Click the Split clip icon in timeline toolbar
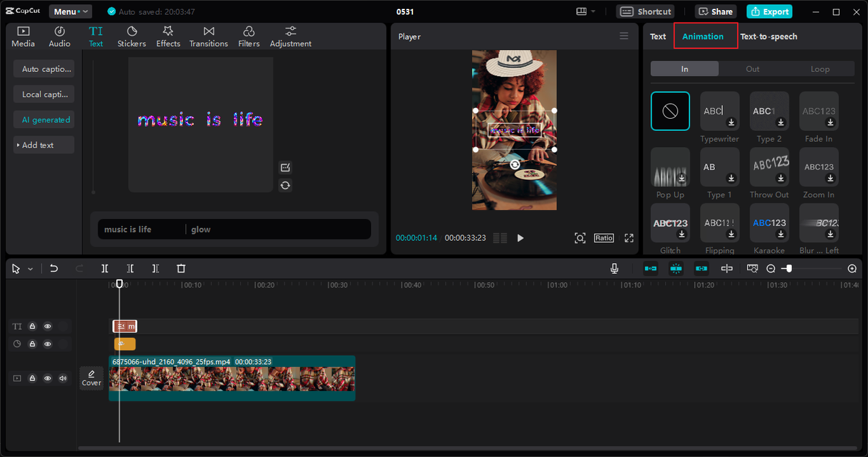 point(104,269)
